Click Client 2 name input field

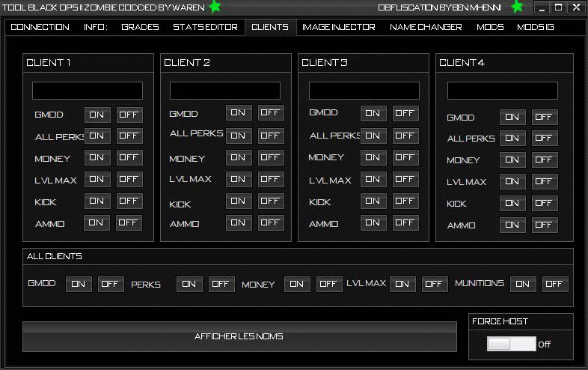(x=225, y=91)
